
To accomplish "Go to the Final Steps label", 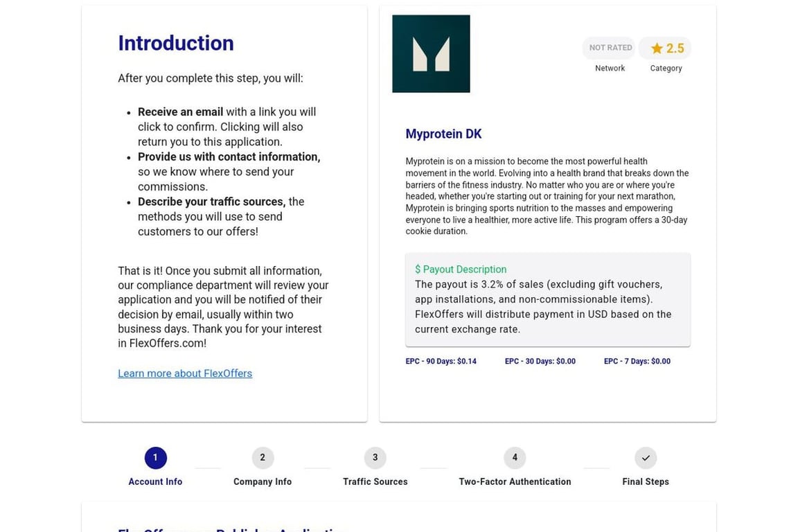I will click(646, 481).
